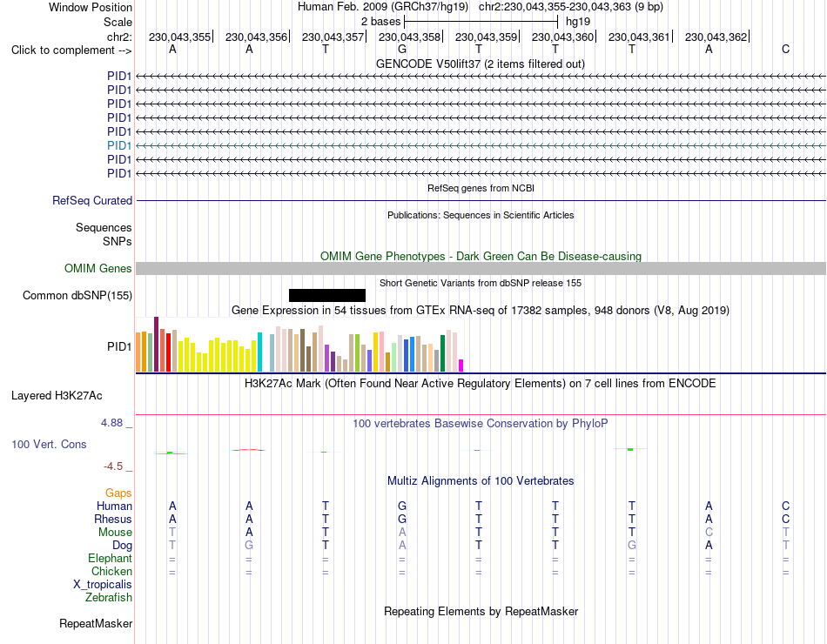Viewport: 827px width, 644px height.
Task: Open 'Publications: Sequences in Scientific Articles' title
Action: [481, 215]
